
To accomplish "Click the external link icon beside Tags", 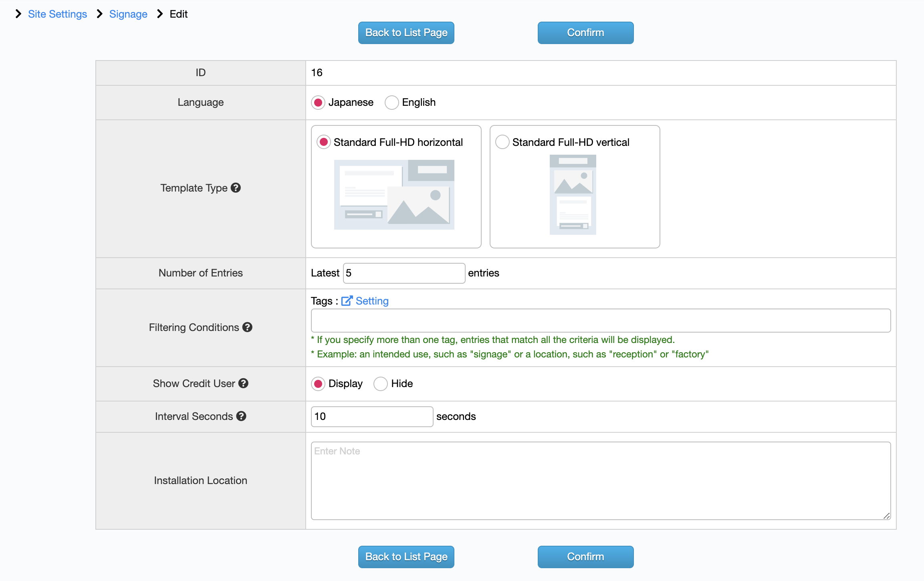I will click(347, 301).
